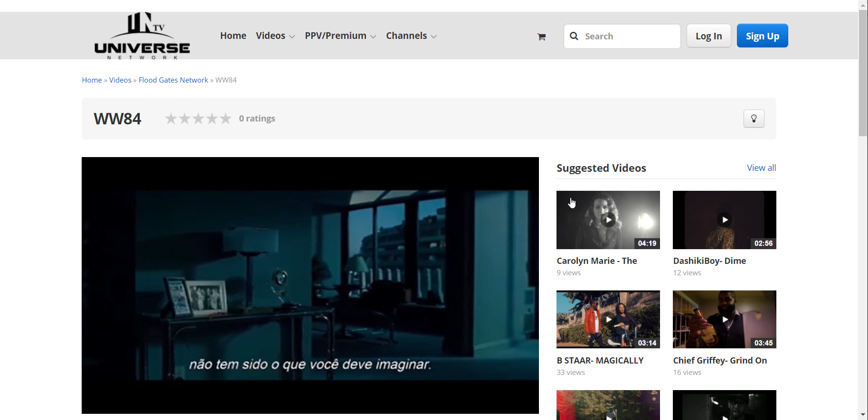
Task: Click the main WW84 video player
Action: tap(310, 285)
